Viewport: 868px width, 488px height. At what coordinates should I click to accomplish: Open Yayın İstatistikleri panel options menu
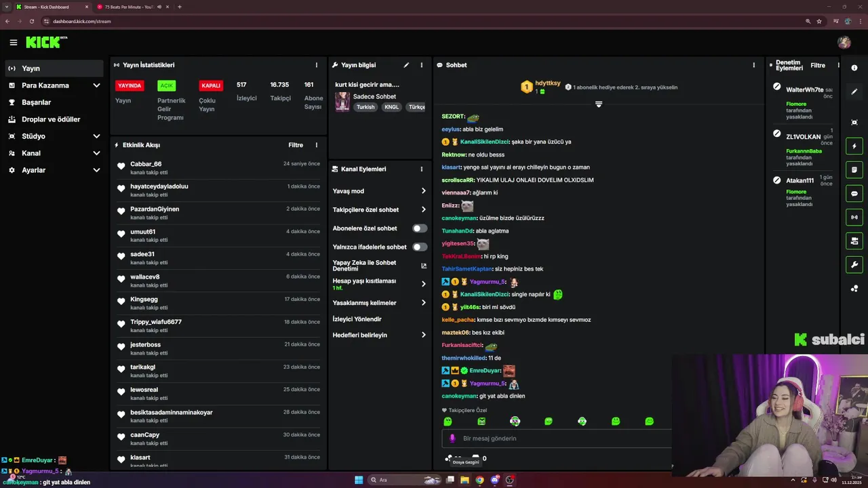(316, 65)
